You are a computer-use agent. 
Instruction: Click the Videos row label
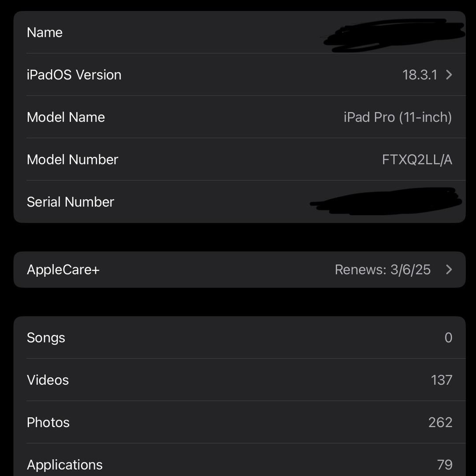tap(48, 380)
